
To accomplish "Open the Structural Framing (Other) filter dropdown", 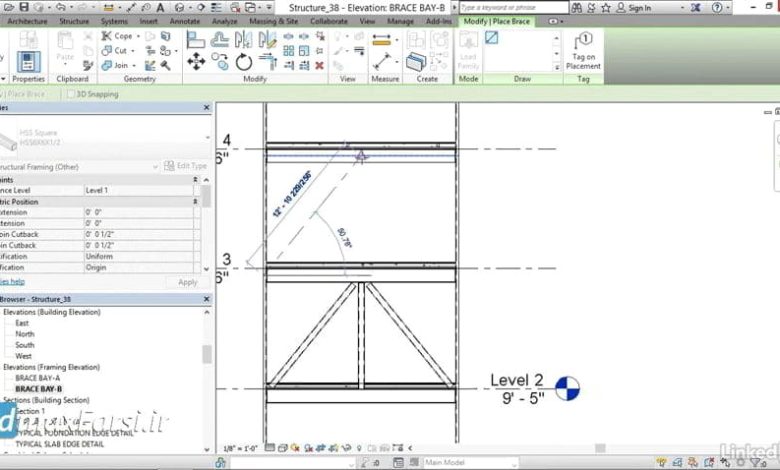I will (155, 167).
